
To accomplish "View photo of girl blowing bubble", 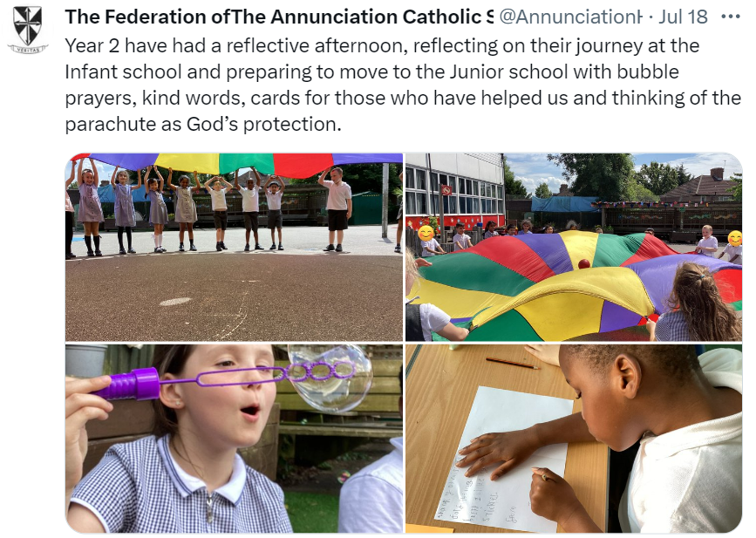I will pos(234,439).
